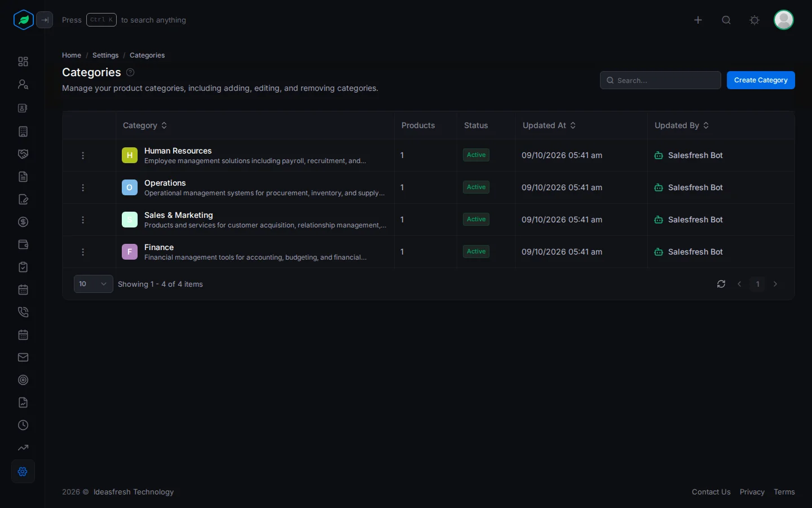The height and width of the screenshot is (508, 812).
Task: Go to Home in the breadcrumb
Action: click(x=72, y=55)
